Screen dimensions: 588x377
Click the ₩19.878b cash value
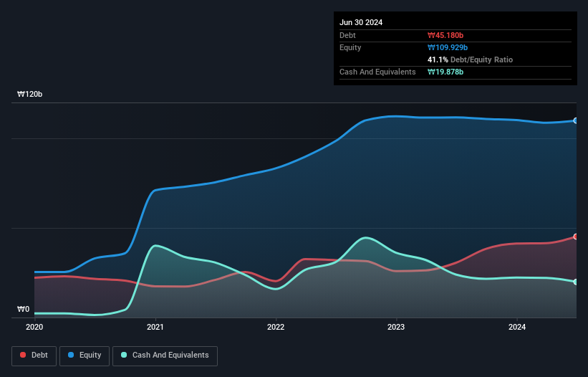pyautogui.click(x=445, y=72)
